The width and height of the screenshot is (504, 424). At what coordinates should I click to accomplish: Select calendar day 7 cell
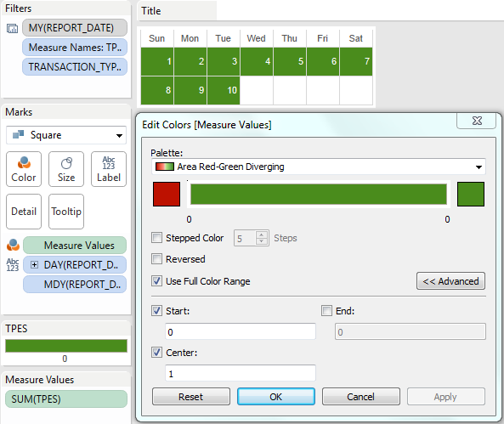click(x=356, y=62)
